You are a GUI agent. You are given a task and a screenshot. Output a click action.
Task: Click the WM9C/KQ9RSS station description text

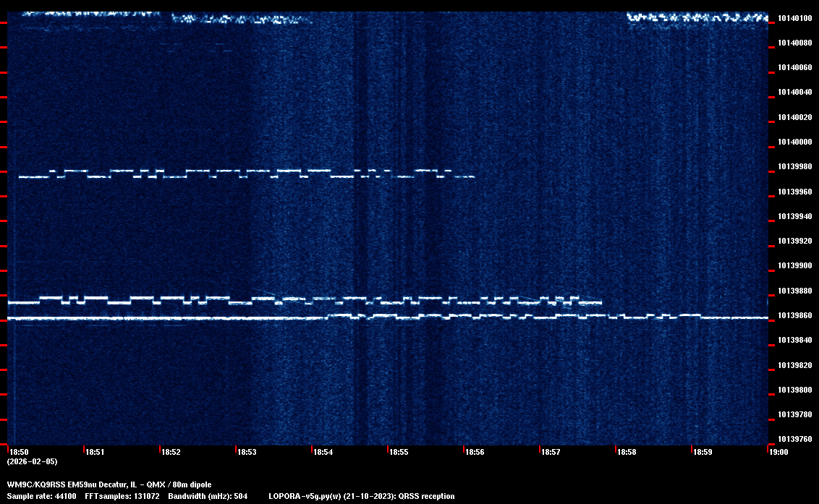(109, 484)
